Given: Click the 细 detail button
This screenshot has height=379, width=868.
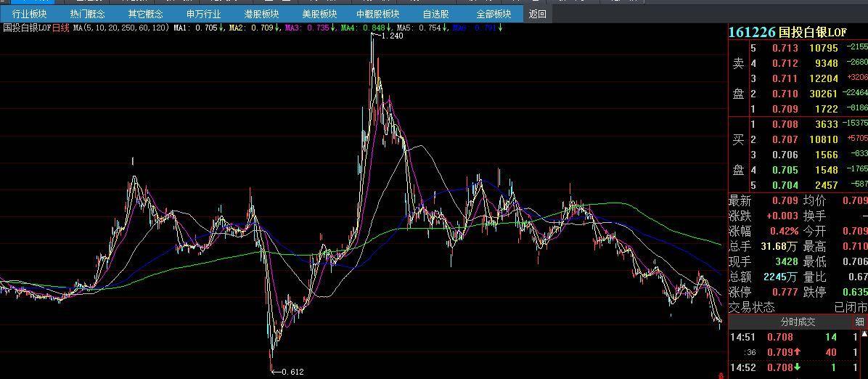Looking at the screenshot, I should (859, 322).
